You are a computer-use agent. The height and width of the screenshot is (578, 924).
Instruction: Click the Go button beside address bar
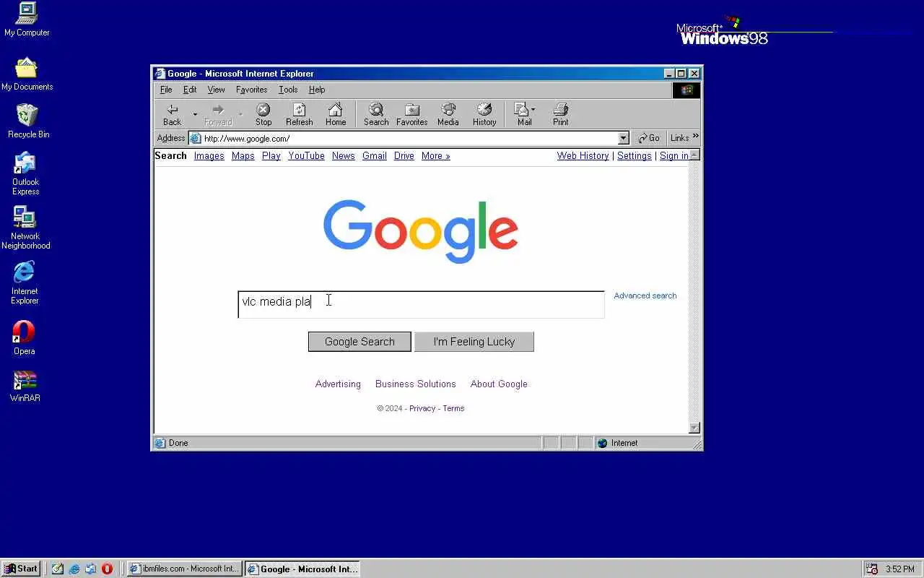coord(649,138)
